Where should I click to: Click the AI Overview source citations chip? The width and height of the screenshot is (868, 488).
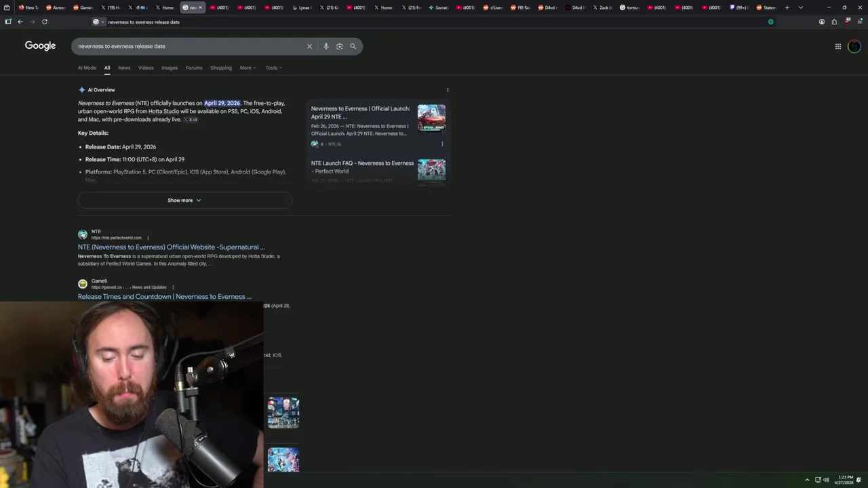coord(191,119)
